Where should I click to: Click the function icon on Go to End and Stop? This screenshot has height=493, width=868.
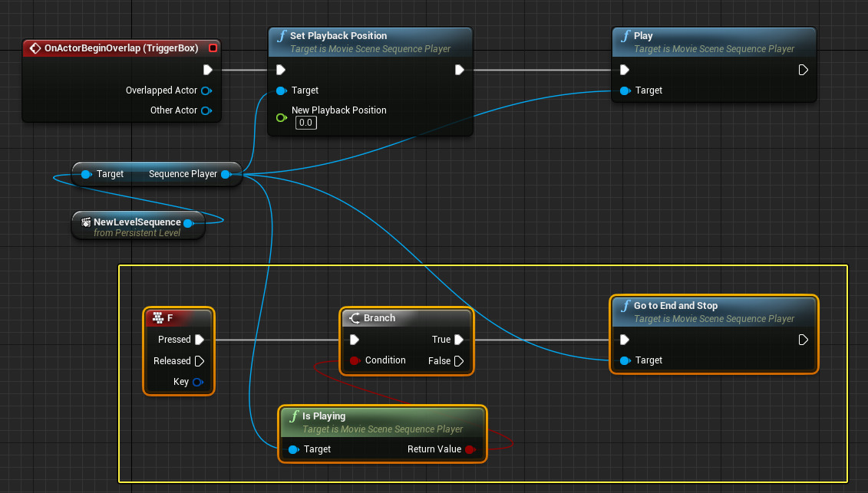coord(625,306)
